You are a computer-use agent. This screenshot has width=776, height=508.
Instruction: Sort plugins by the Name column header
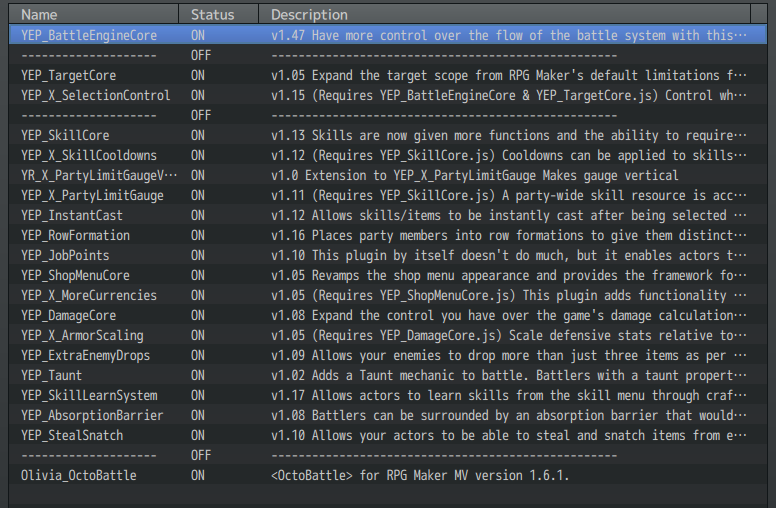tap(94, 14)
